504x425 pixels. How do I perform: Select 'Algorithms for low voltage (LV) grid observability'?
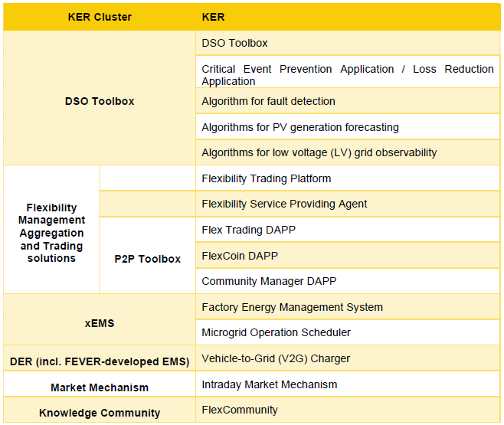pyautogui.click(x=348, y=152)
